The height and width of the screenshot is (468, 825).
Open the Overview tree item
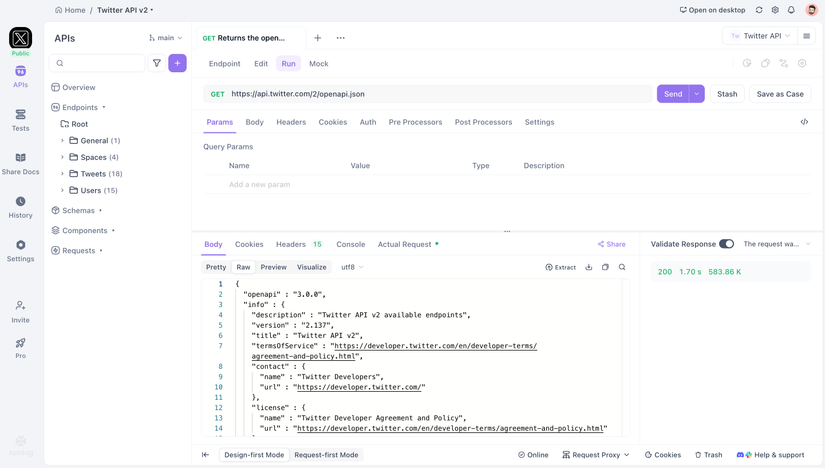click(73, 87)
